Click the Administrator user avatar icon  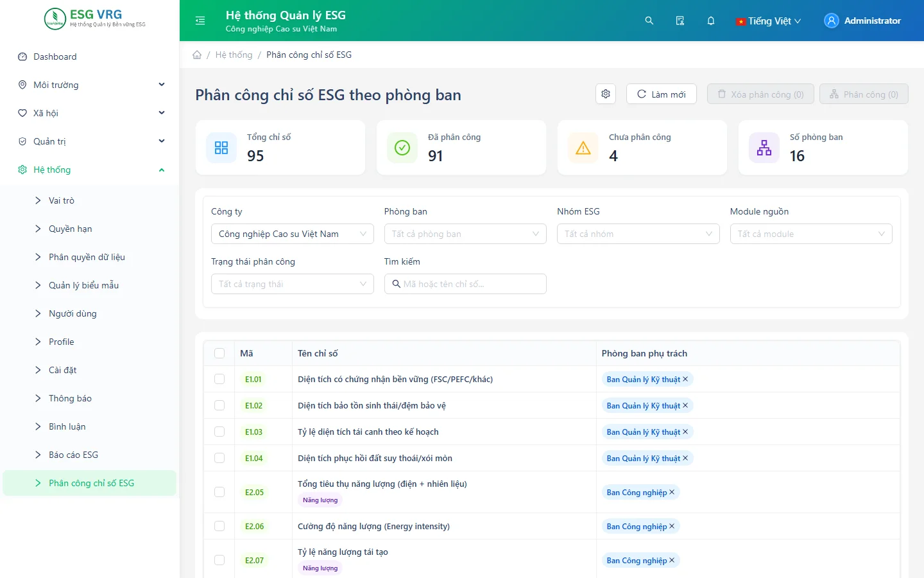coord(832,21)
